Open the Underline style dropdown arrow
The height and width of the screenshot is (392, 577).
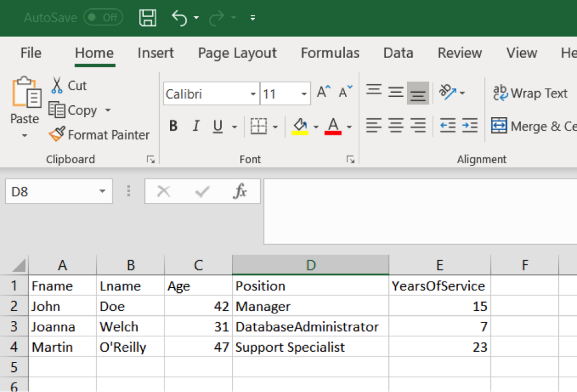(235, 127)
